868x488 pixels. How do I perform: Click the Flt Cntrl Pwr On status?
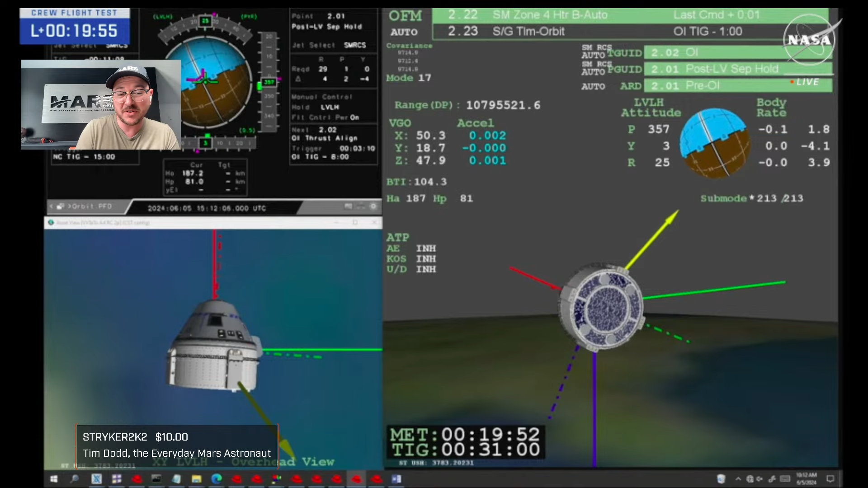[325, 117]
